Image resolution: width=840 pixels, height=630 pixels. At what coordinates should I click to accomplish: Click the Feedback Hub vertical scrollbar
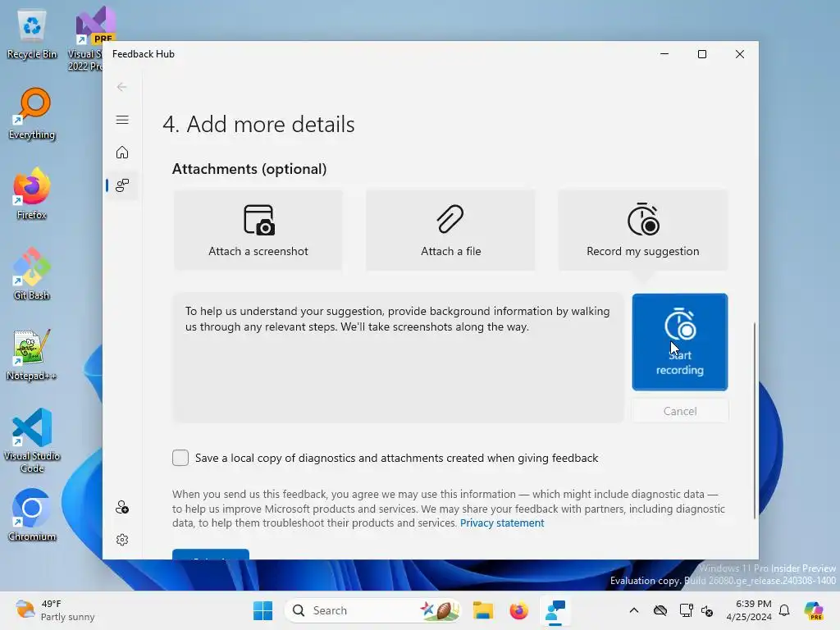coord(755,421)
